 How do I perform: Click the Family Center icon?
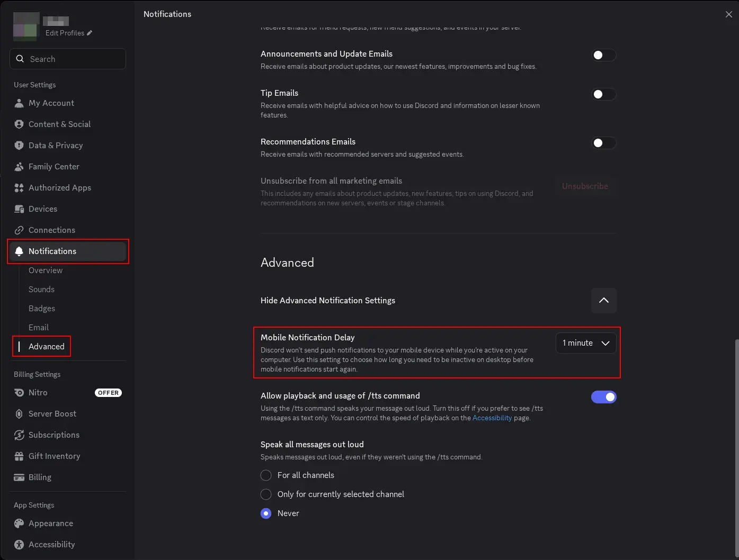pyautogui.click(x=19, y=167)
